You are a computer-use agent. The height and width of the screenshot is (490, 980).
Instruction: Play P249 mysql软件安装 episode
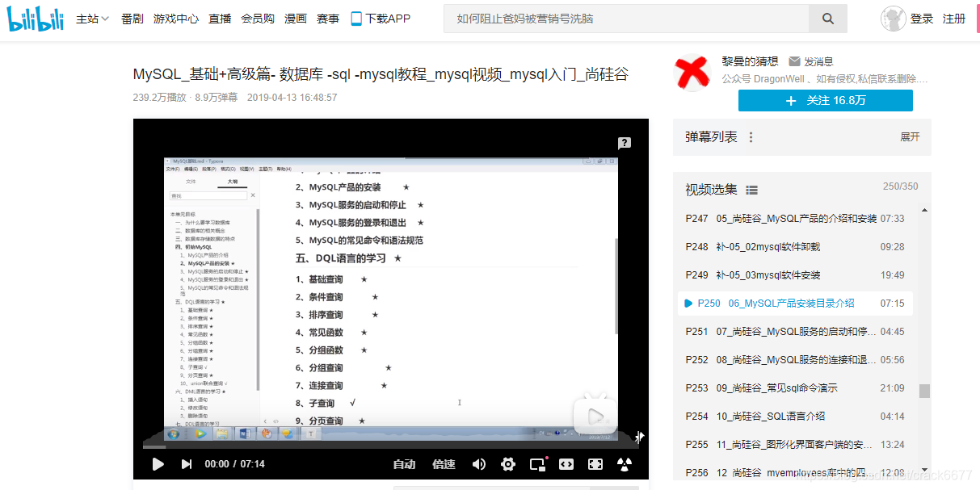[x=795, y=275]
